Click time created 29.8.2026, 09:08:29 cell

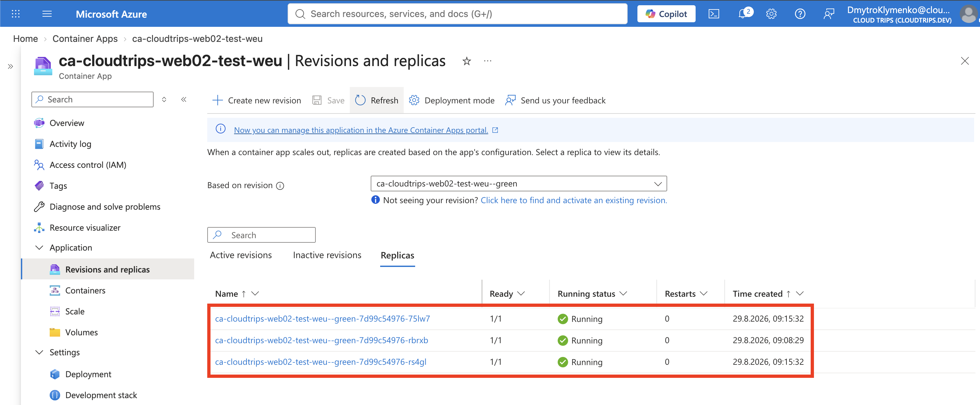[x=768, y=341]
